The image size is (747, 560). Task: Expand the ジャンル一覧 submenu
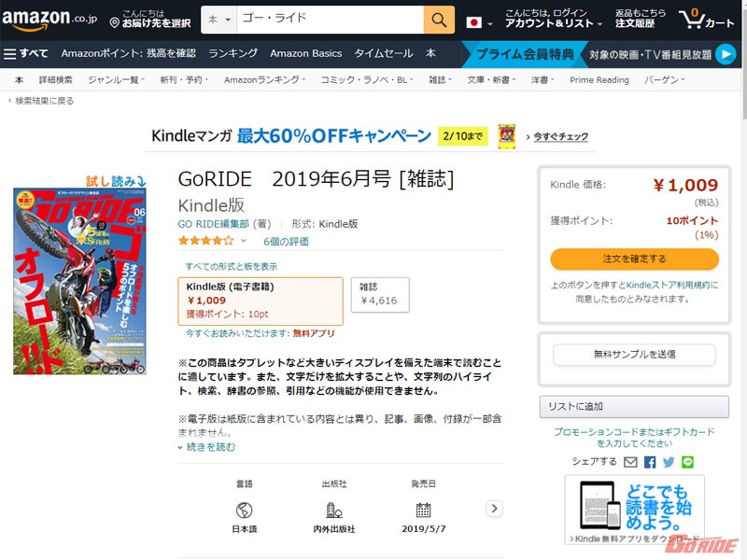point(116,80)
